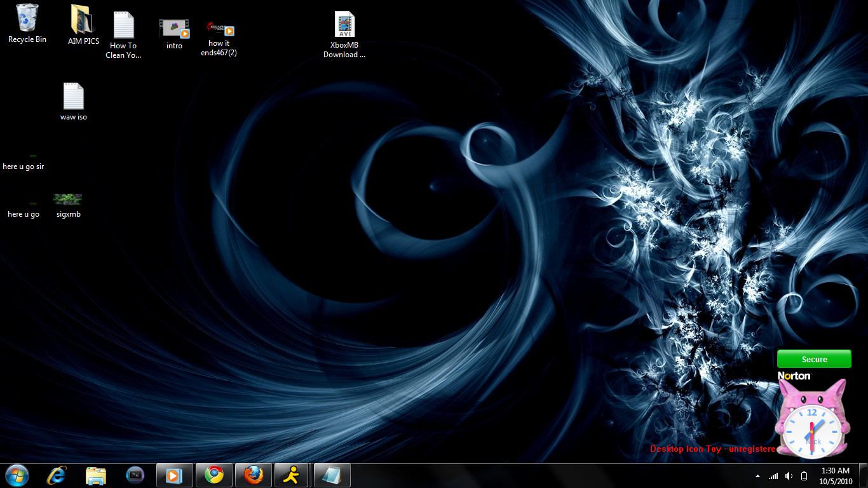This screenshot has height=488, width=868.
Task: Click the Windows Start orb
Action: point(17,475)
